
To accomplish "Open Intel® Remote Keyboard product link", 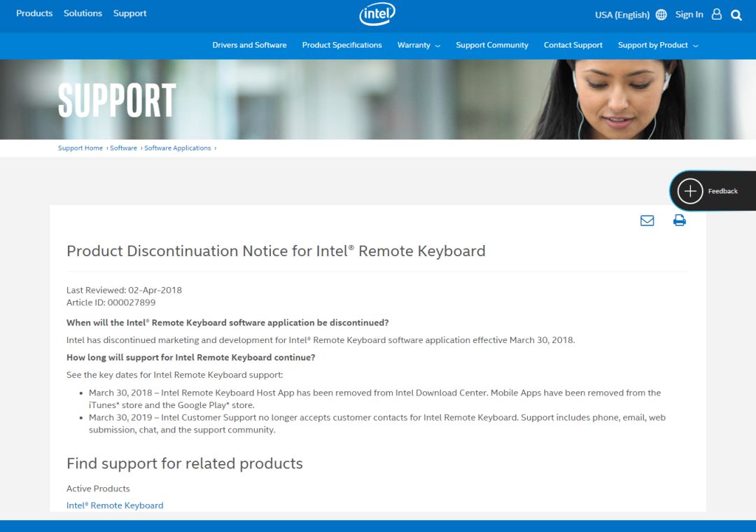I will click(115, 505).
